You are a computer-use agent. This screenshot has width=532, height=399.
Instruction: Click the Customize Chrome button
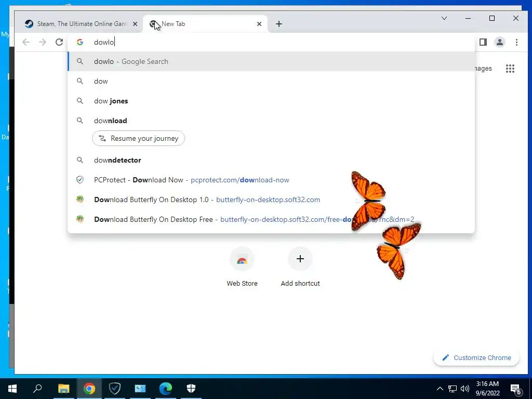[476, 357]
